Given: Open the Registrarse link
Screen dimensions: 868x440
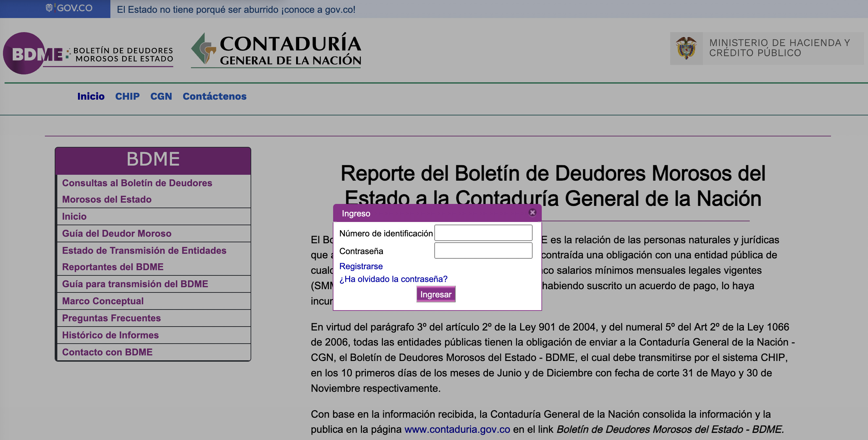Looking at the screenshot, I should [x=361, y=266].
